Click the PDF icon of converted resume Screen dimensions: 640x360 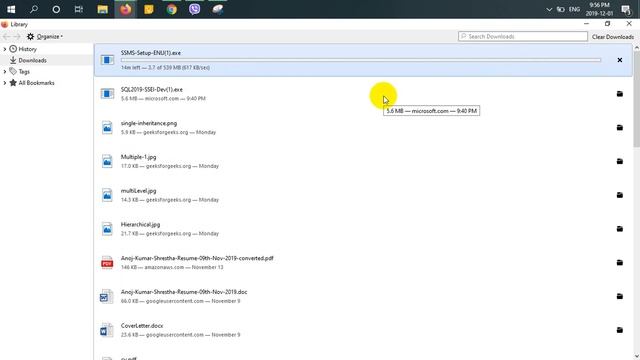(107, 262)
